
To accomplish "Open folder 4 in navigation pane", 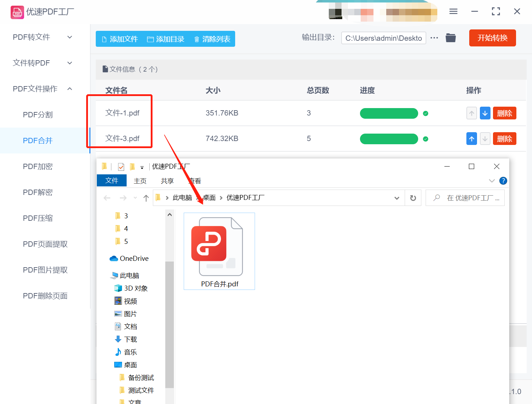I will pos(122,229).
